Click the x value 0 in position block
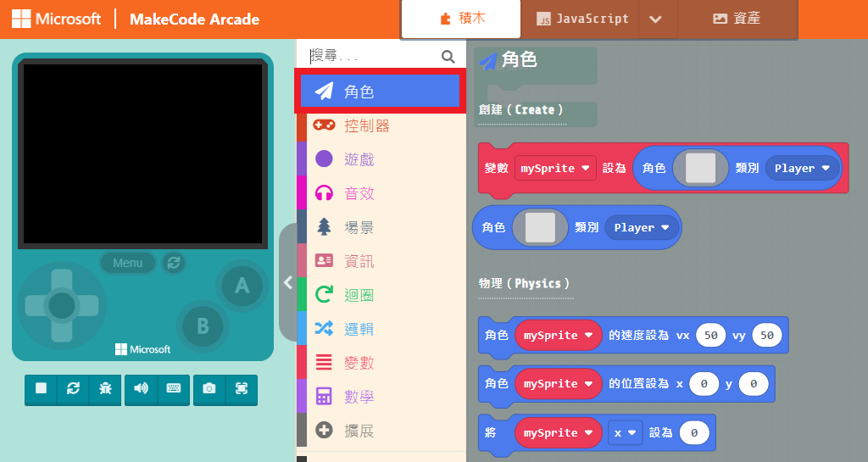Image resolution: width=868 pixels, height=462 pixels. tap(704, 383)
